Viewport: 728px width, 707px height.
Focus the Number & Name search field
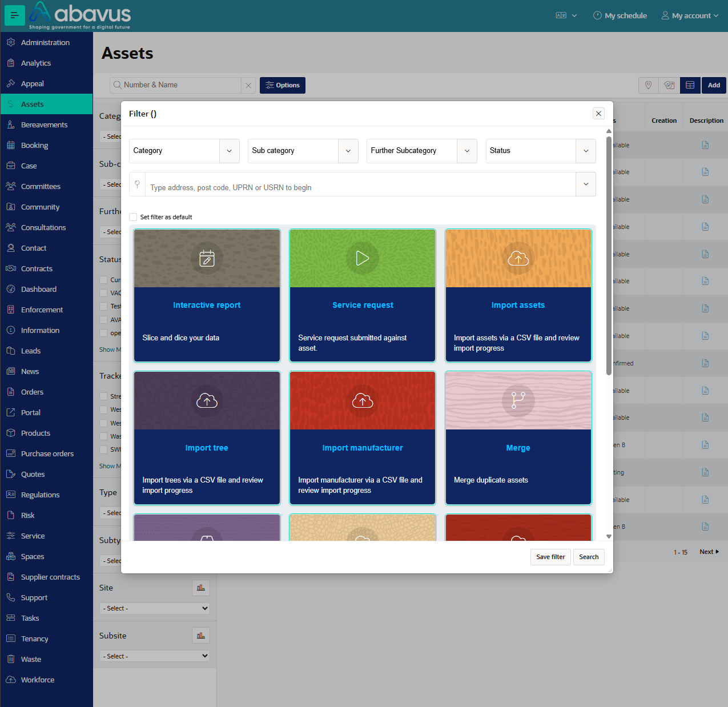(176, 85)
